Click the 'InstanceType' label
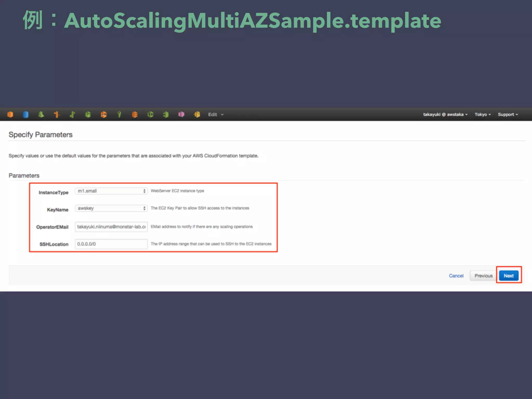Viewport: 532px width, 399px height. 54,192
